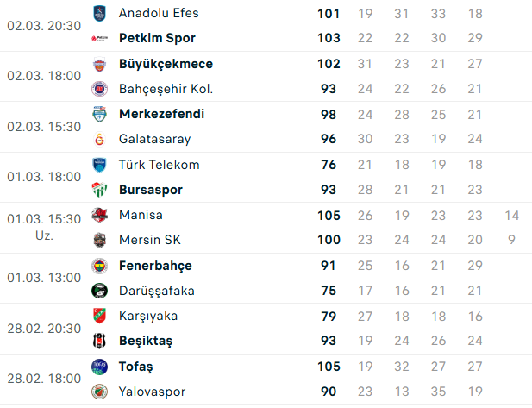This screenshot has height=408, width=532.
Task: Click Manisa's overtime score of 14
Action: [x=512, y=215]
